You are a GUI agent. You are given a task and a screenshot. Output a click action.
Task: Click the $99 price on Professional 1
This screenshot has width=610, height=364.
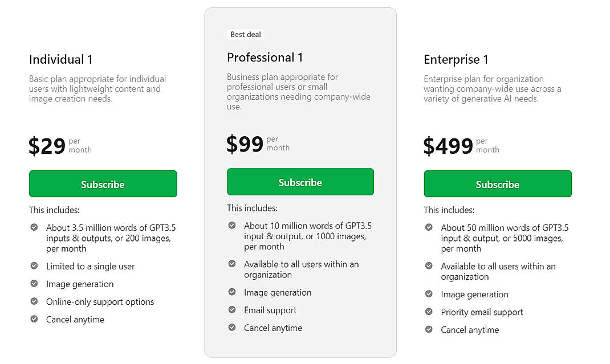[244, 142]
